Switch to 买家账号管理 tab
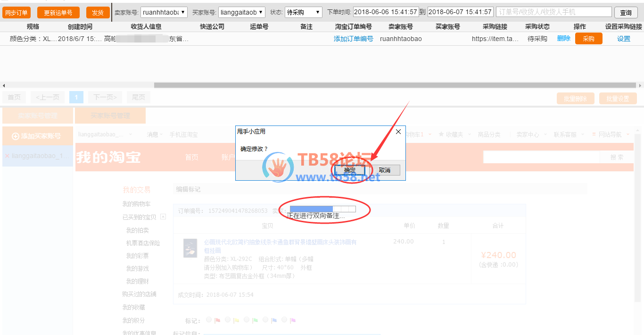644x335 pixels. (x=110, y=116)
